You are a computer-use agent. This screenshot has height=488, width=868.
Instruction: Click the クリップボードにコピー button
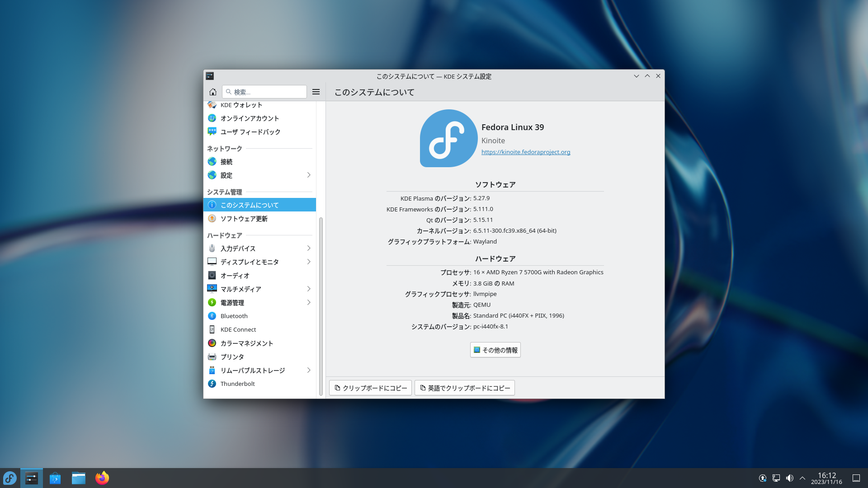pos(370,388)
